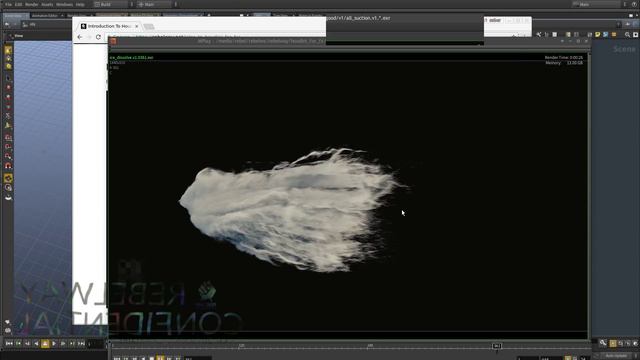
Task: Open the Assets menu in Houdini
Action: (x=47, y=4)
